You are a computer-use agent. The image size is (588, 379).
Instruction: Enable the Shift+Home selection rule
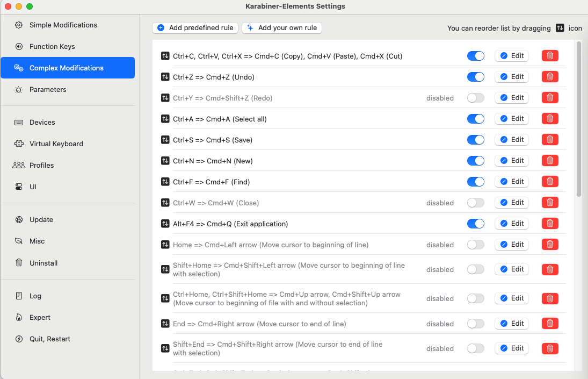click(475, 269)
